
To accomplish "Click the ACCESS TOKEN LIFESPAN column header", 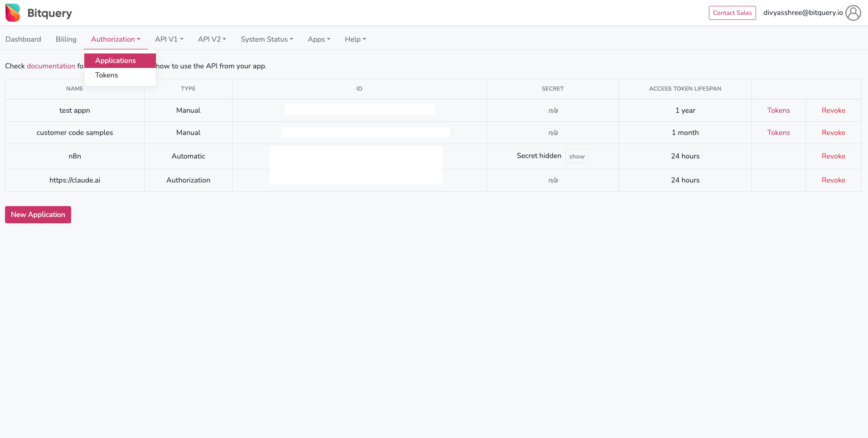I will click(685, 89).
